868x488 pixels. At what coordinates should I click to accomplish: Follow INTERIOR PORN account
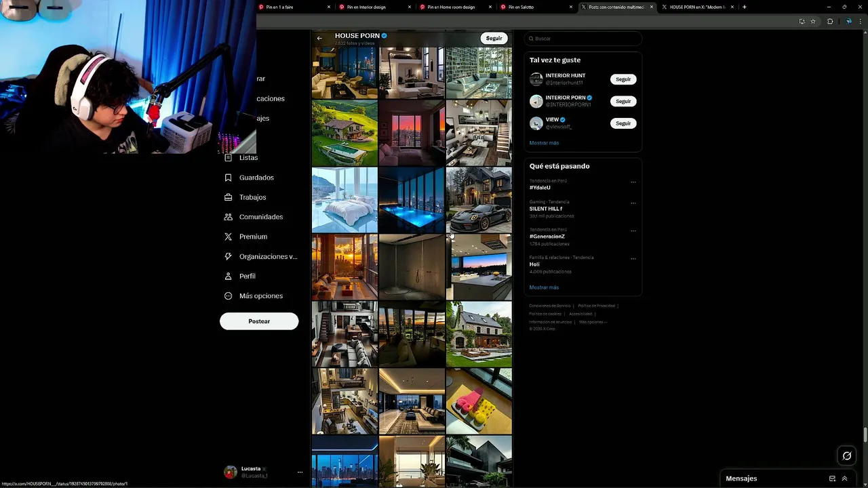click(x=623, y=101)
